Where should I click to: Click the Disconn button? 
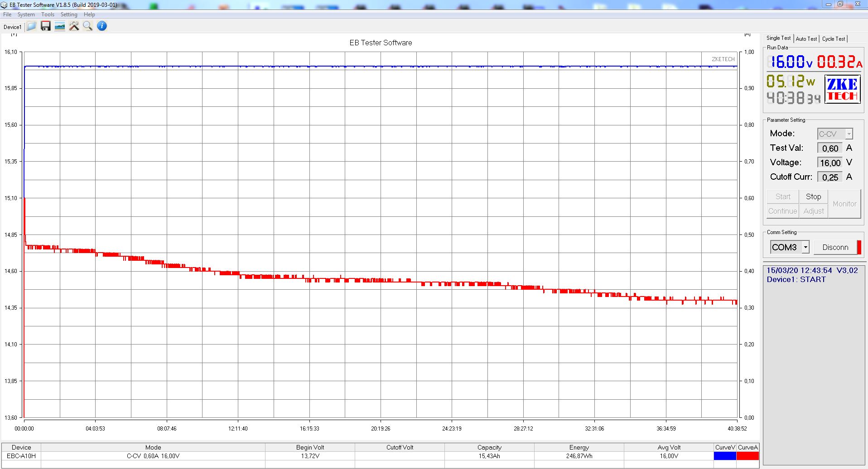click(835, 247)
